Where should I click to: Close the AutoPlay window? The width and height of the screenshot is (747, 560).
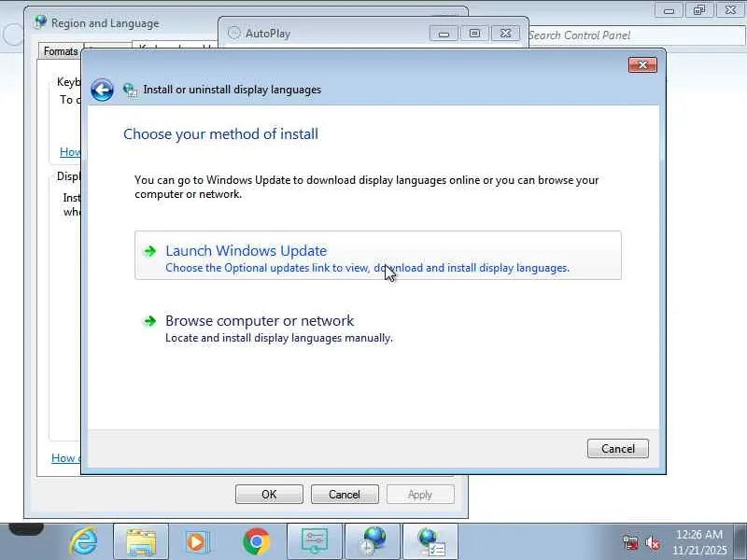tap(505, 34)
